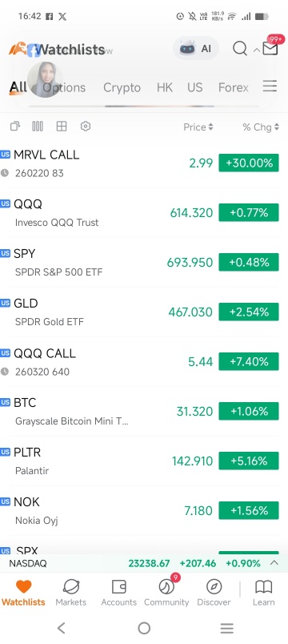Open the watchlist hamburger menu icon
Image resolution: width=288 pixels, height=644 pixels.
click(270, 87)
